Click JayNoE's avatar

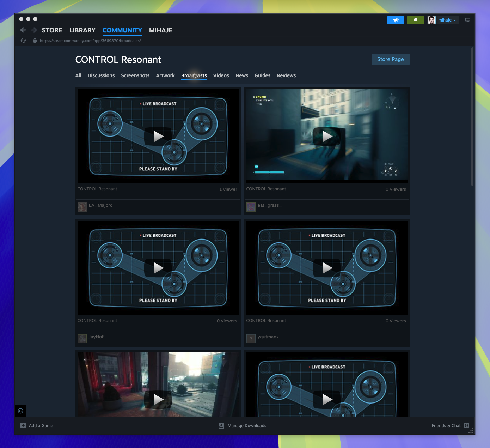tap(82, 339)
